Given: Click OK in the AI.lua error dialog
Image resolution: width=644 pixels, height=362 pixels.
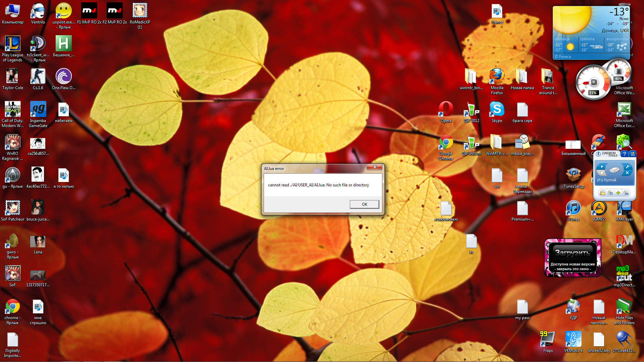Looking at the screenshot, I should pos(364,204).
